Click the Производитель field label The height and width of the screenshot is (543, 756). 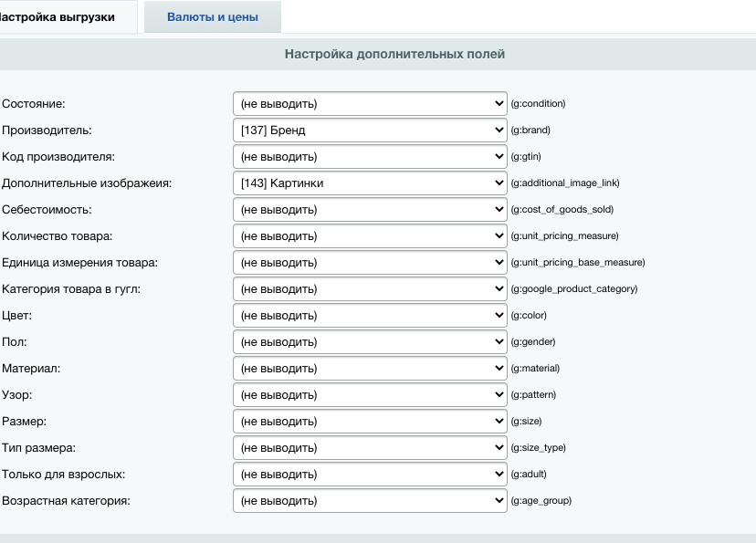pyautogui.click(x=47, y=131)
